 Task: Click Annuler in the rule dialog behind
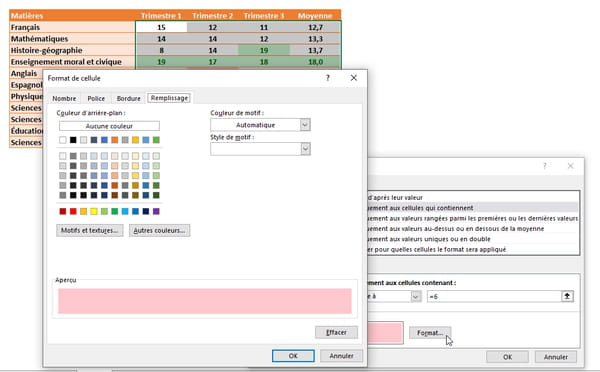tap(556, 357)
